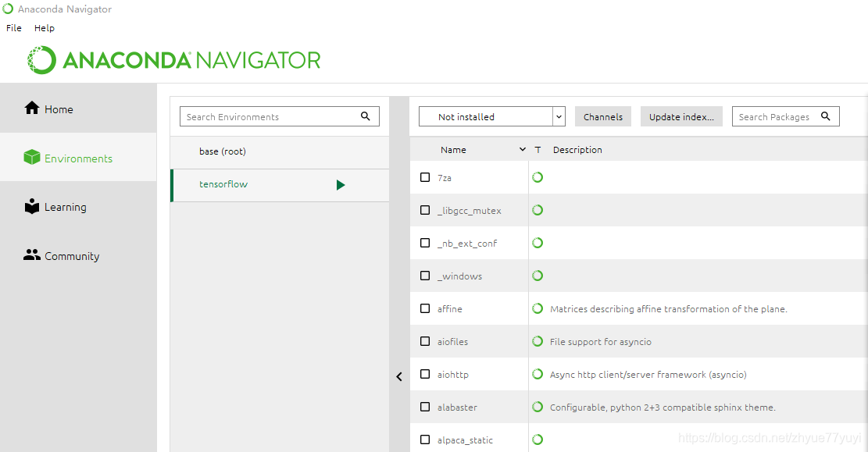The width and height of the screenshot is (868, 452).
Task: Click the package type icon for alpaca_static
Action: (x=538, y=440)
